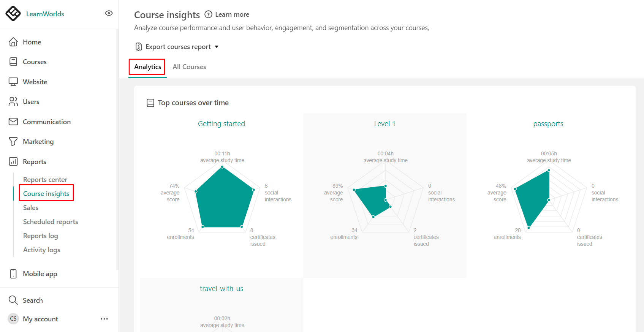The image size is (644, 332).
Task: Click the LearnWorlds diamond logo icon
Action: pos(13,14)
